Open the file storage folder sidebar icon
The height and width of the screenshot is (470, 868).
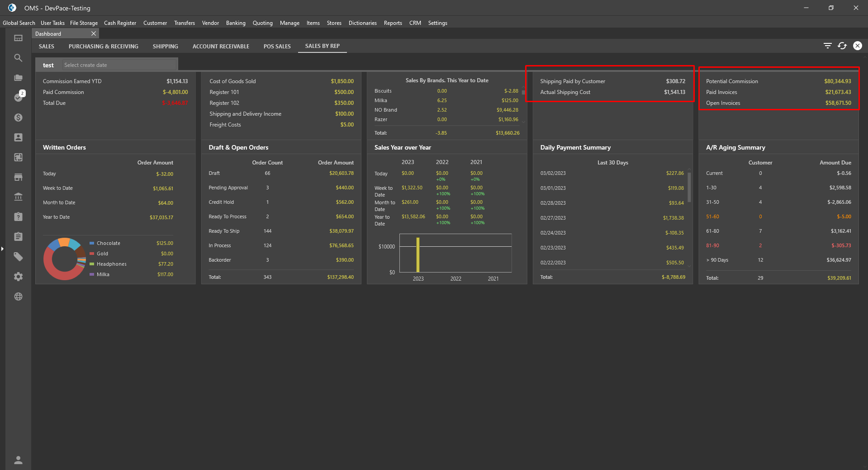point(18,78)
